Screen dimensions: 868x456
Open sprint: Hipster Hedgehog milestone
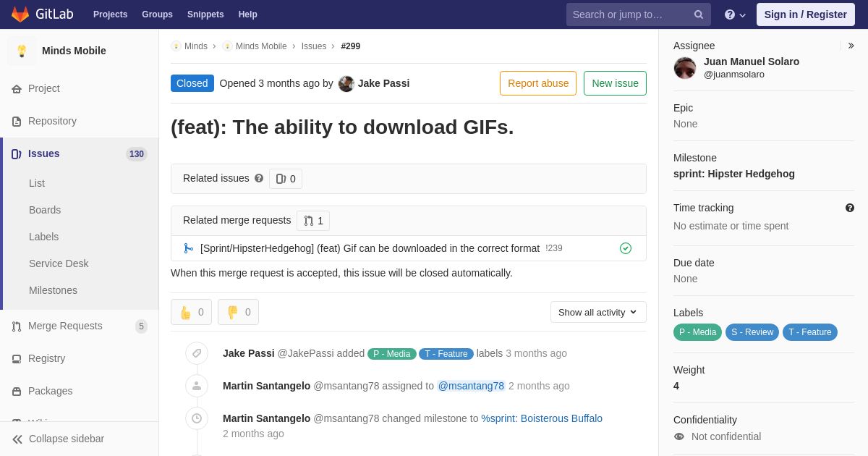[734, 174]
